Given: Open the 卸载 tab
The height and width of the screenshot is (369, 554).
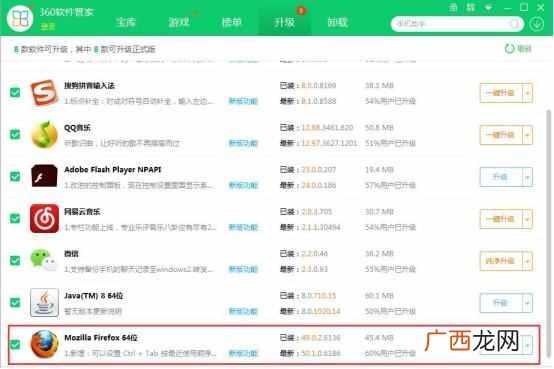Looking at the screenshot, I should coord(337,23).
